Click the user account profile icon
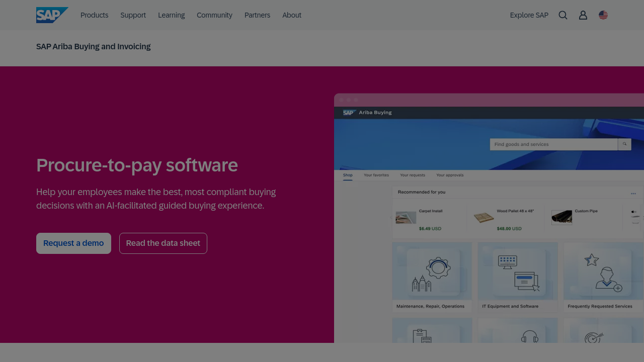This screenshot has height=362, width=644. coord(583,15)
